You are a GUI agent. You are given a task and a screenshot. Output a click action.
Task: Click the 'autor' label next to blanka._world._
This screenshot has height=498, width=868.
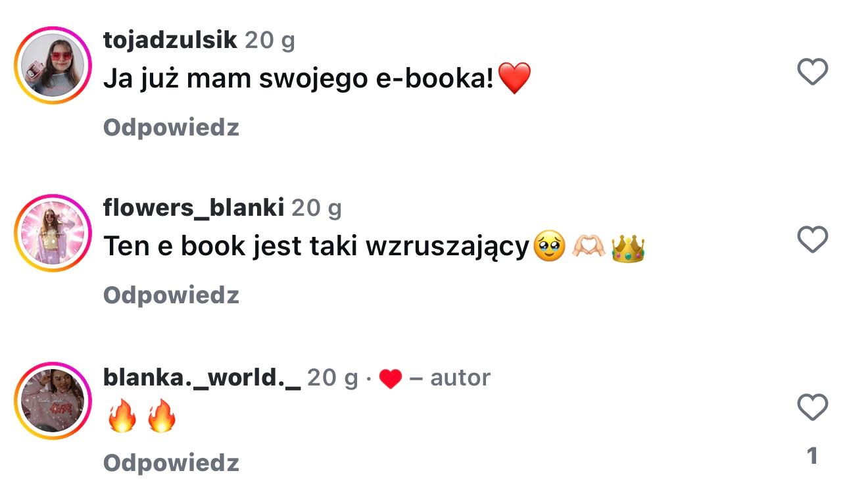460,378
